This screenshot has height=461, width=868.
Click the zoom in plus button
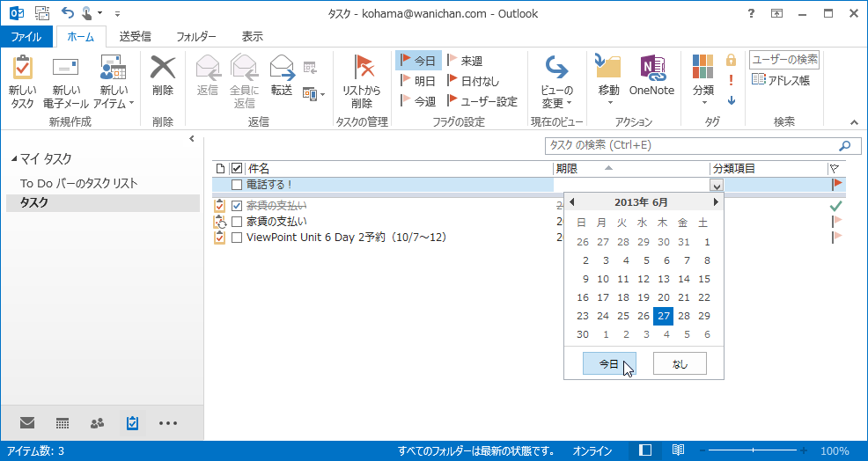coord(804,450)
